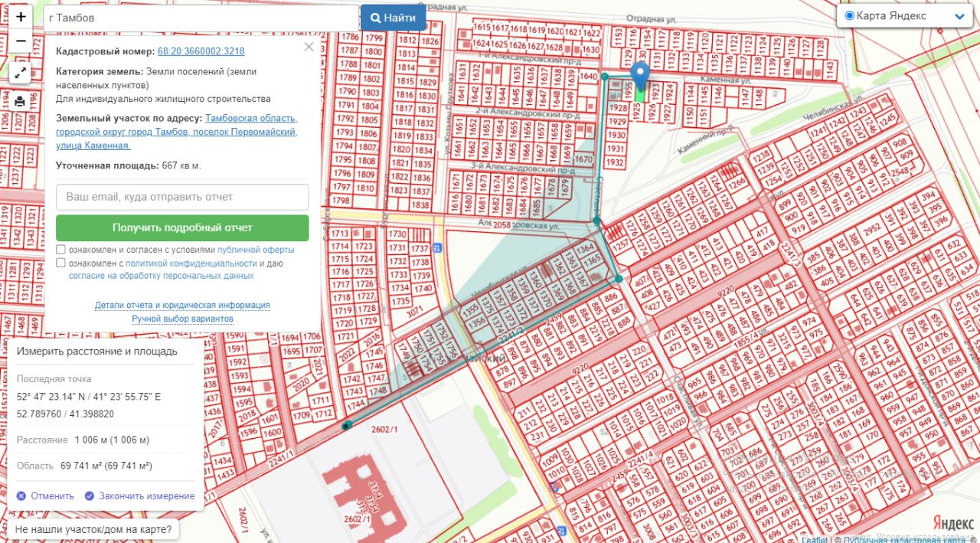Check the public offer agreement checkbox
This screenshot has height=543, width=980.
[x=60, y=250]
